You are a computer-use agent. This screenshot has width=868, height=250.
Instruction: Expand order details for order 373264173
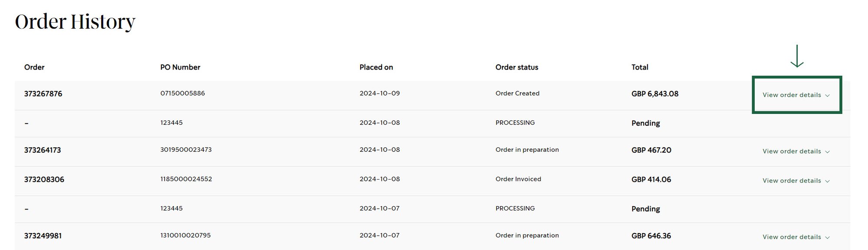click(x=796, y=151)
